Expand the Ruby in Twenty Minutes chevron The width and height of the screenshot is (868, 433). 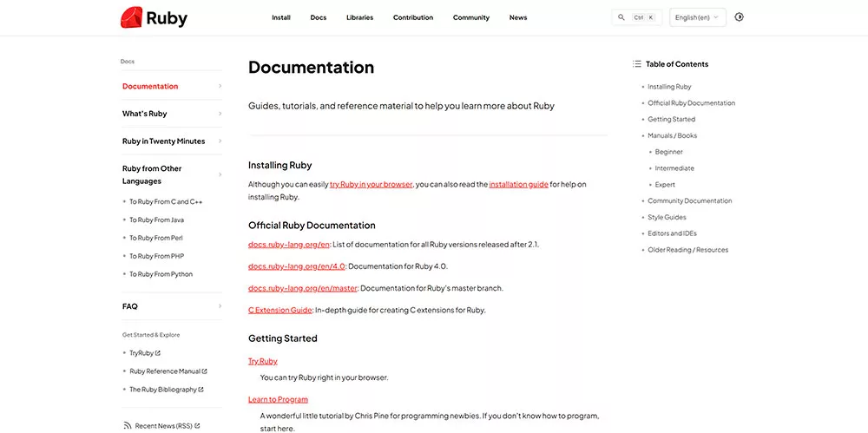click(220, 141)
